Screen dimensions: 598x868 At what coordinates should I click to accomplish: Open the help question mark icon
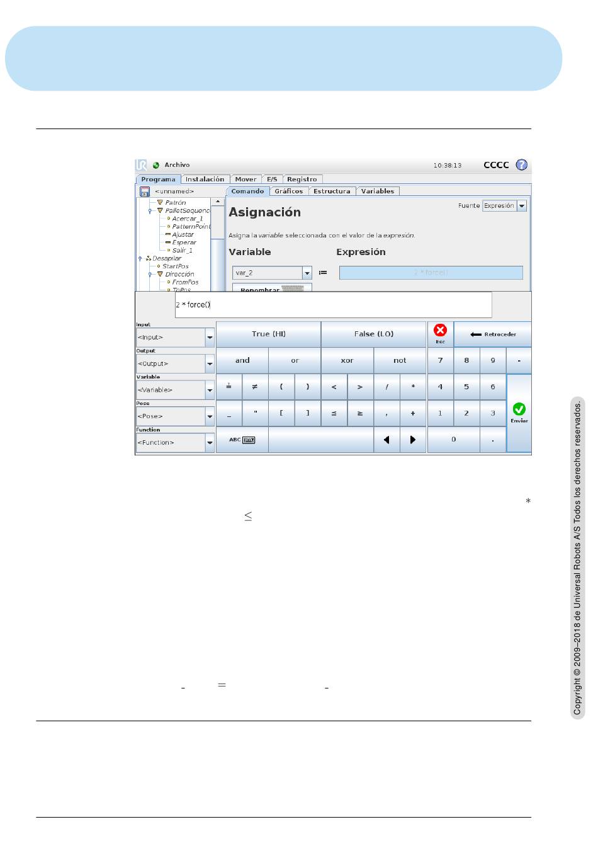coord(522,164)
